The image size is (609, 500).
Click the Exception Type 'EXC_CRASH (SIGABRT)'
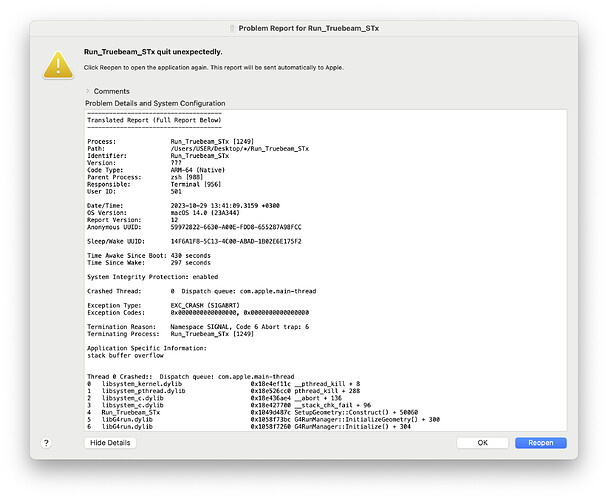click(205, 305)
